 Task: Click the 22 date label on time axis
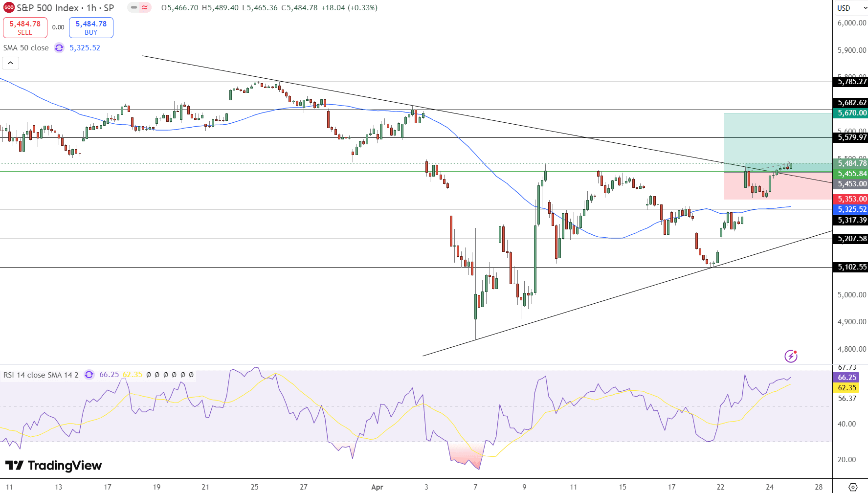tap(720, 487)
